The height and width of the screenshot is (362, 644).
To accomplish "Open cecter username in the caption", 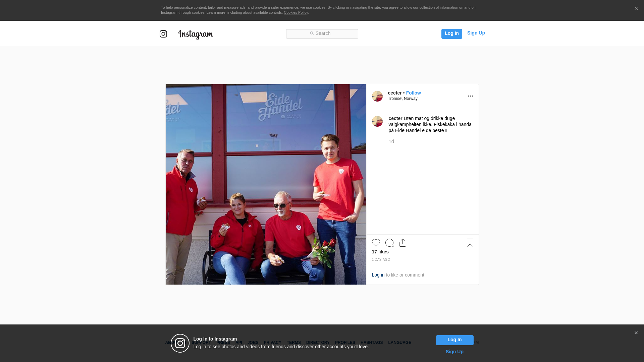I will pos(395,118).
